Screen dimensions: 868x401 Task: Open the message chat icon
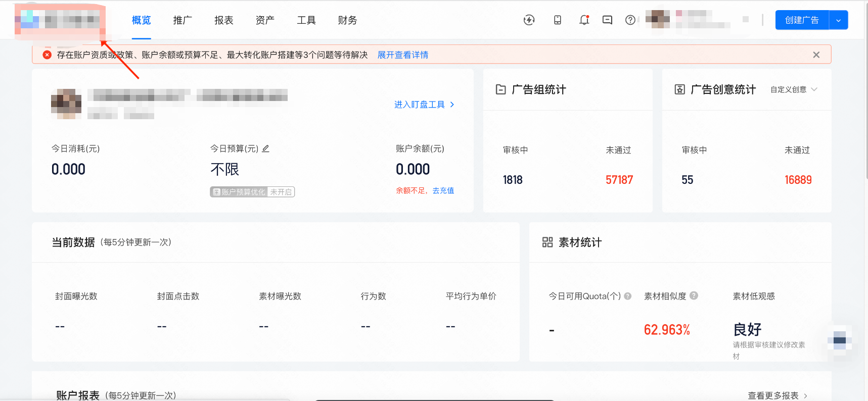607,20
